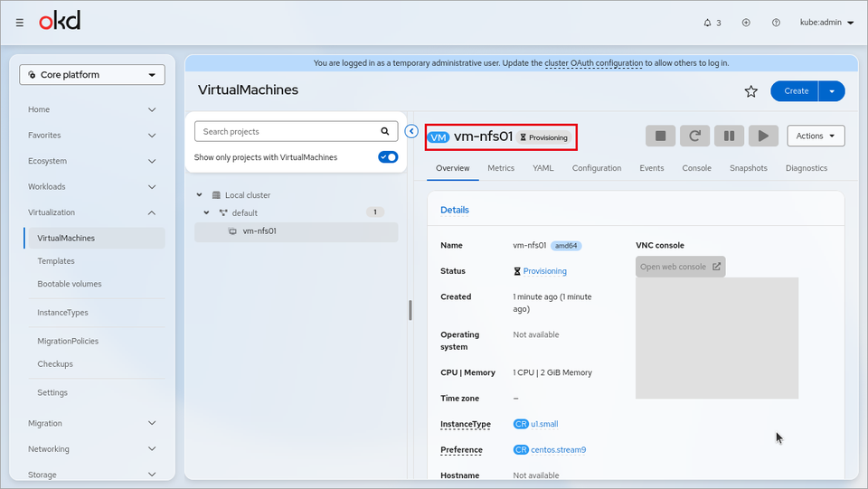Screen dimensions: 868x489
Task: Open Checkups in the sidebar
Action: (55, 364)
